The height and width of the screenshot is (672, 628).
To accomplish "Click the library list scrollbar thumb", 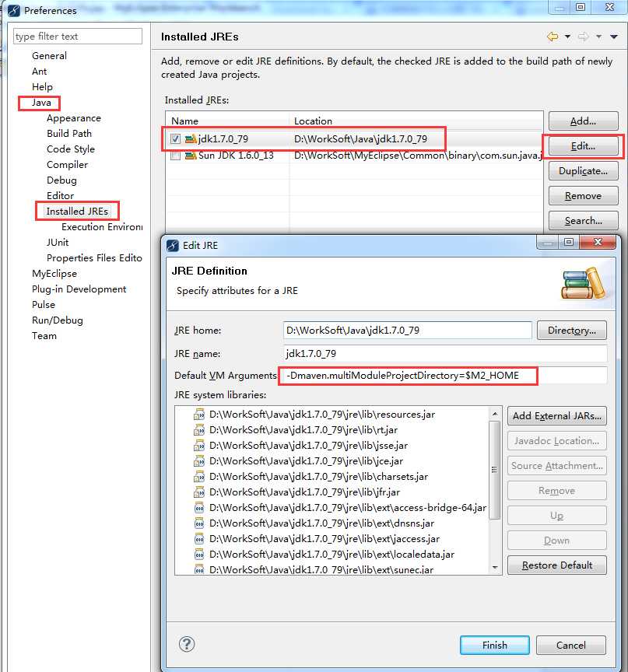I will (495, 470).
